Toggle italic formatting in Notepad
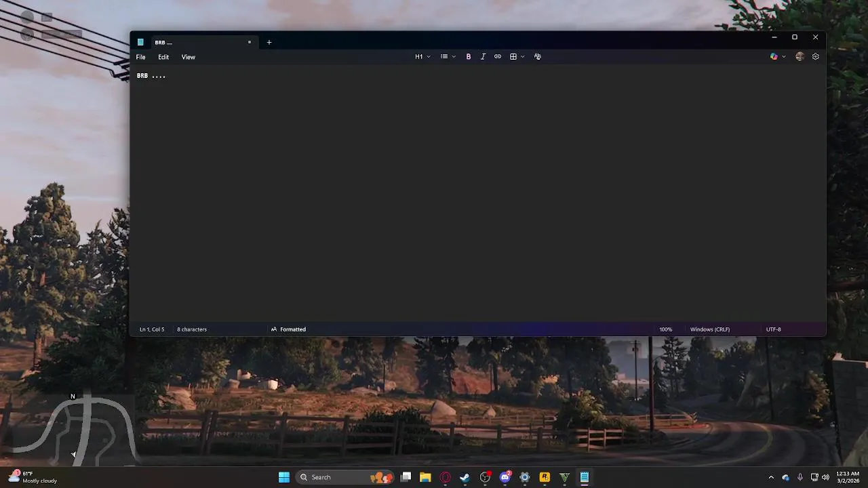Image resolution: width=868 pixels, height=488 pixels. (483, 57)
